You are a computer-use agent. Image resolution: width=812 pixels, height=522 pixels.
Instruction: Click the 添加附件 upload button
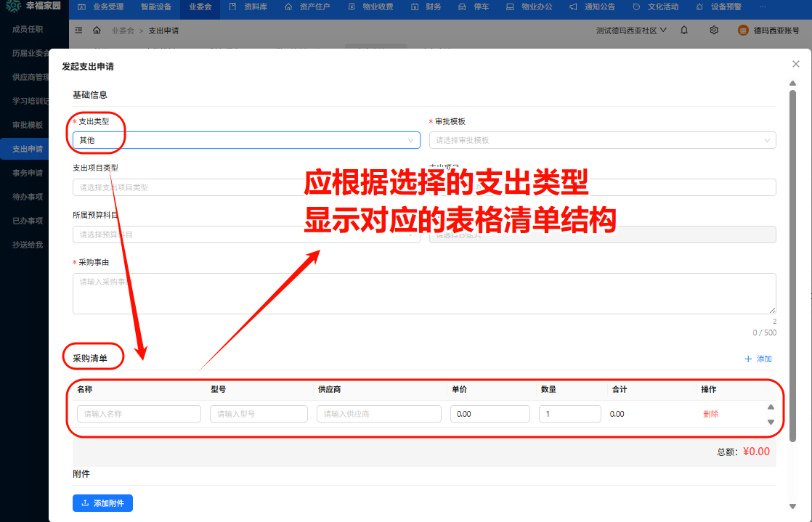click(x=102, y=503)
